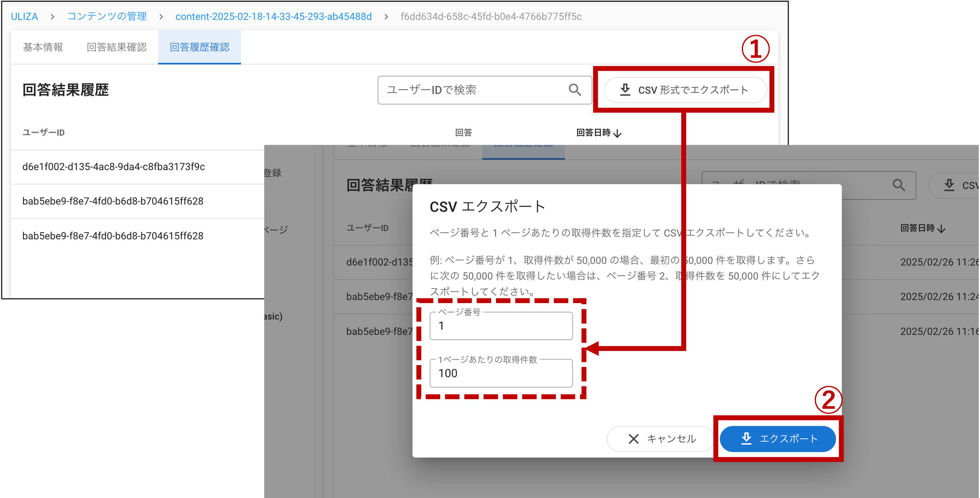
Task: Click the X icon on キャンセル button
Action: pyautogui.click(x=634, y=439)
